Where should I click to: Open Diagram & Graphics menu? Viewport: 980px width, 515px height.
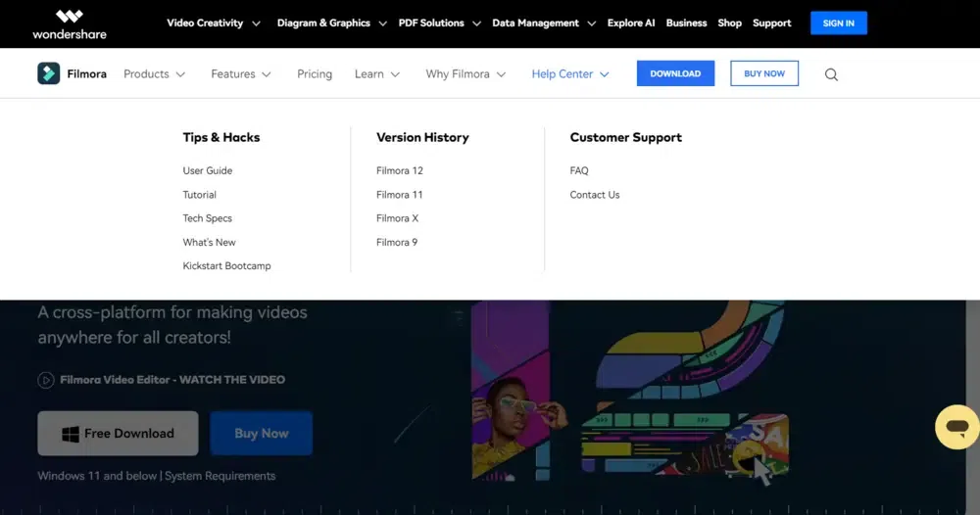point(323,23)
